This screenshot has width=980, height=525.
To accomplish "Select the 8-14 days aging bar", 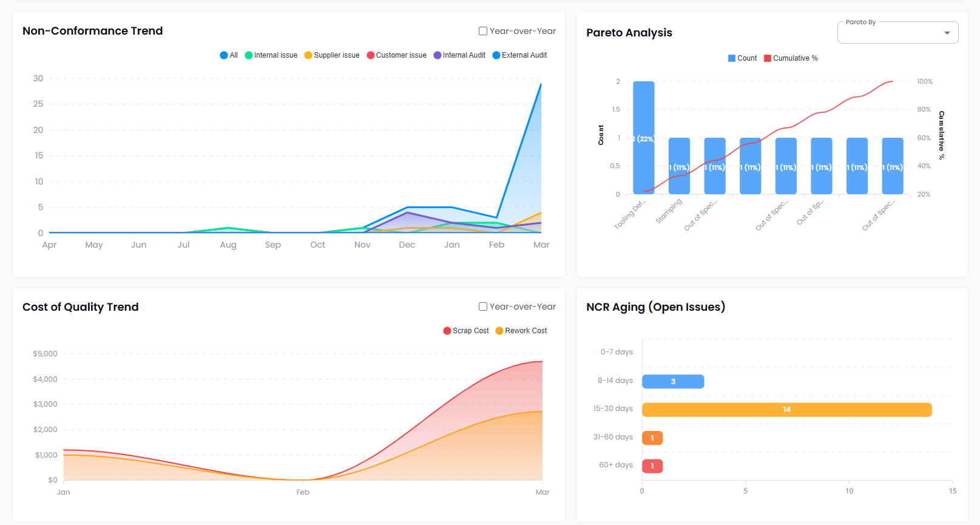I will 673,382.
